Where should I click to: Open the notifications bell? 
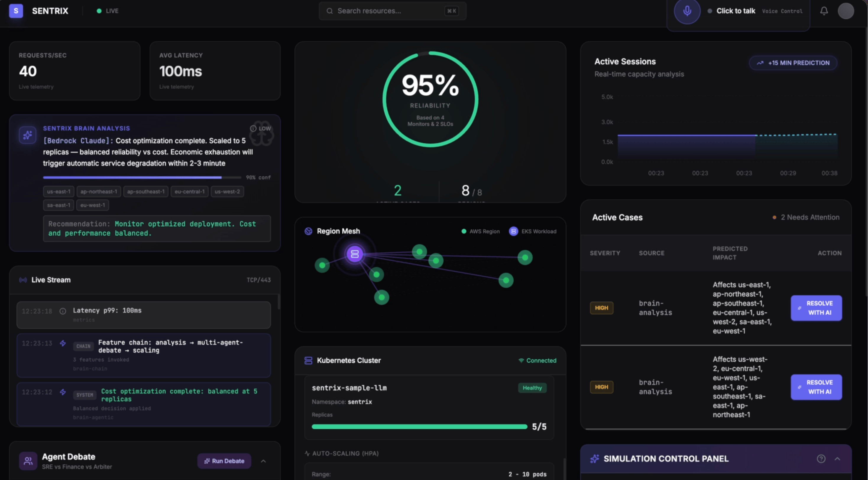tap(824, 11)
